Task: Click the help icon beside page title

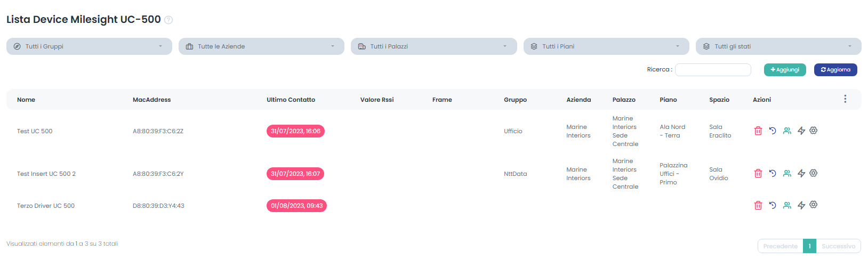Action: [x=168, y=20]
